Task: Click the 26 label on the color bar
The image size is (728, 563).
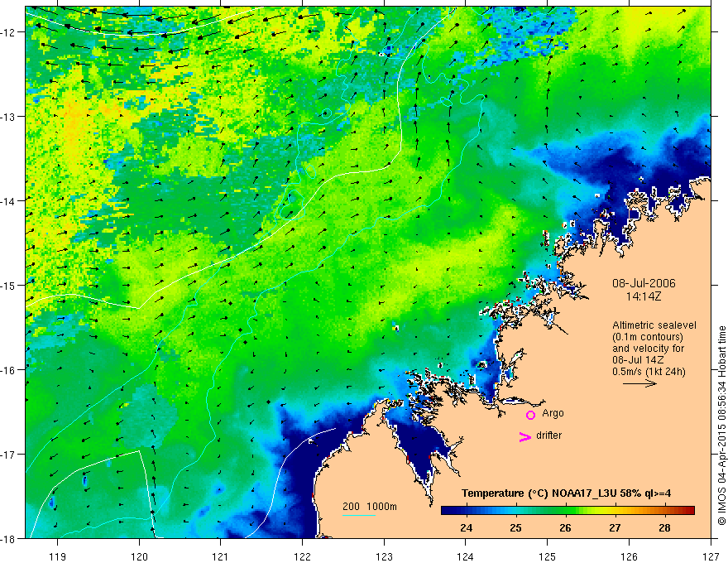Action: click(566, 528)
